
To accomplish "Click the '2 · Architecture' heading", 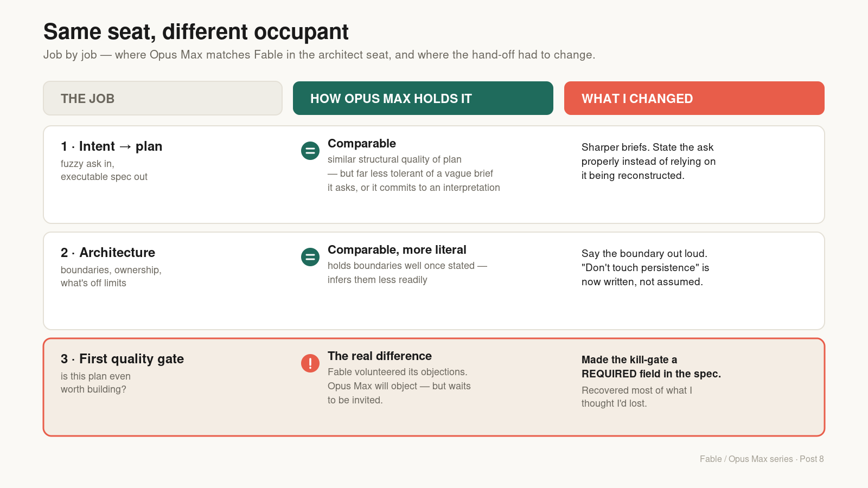I will (x=108, y=253).
